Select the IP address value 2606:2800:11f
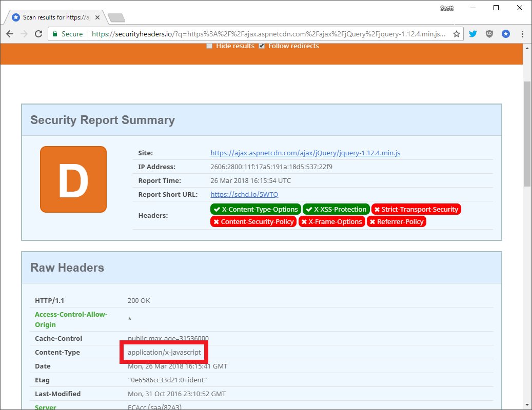The height and width of the screenshot is (410, 532). pyautogui.click(x=271, y=167)
